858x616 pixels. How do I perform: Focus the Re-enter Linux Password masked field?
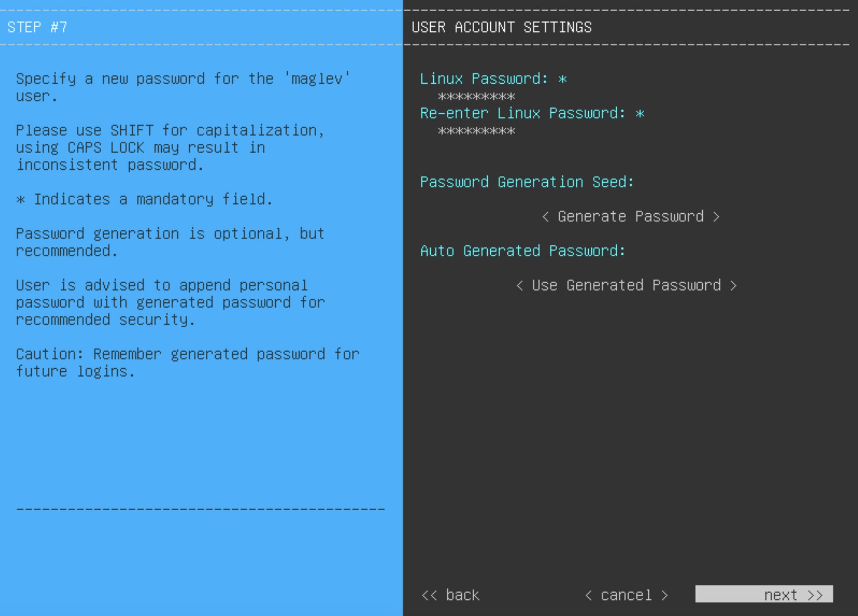pos(477,131)
